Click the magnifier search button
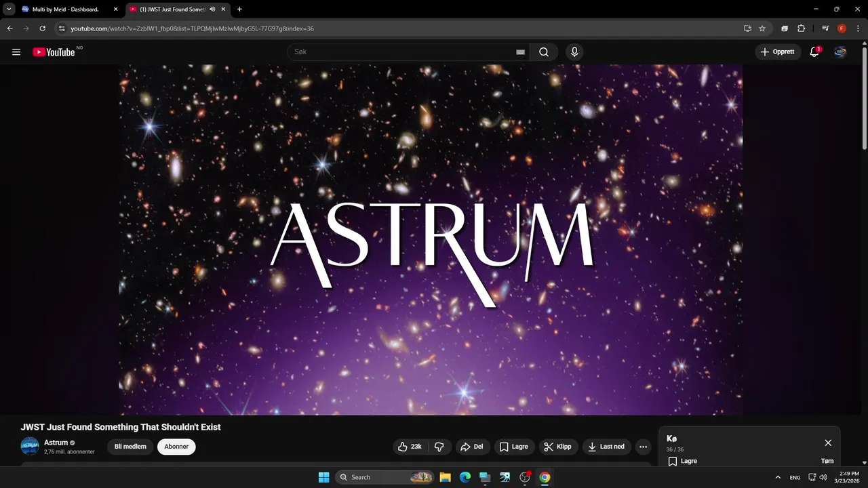This screenshot has width=868, height=488. click(x=544, y=52)
